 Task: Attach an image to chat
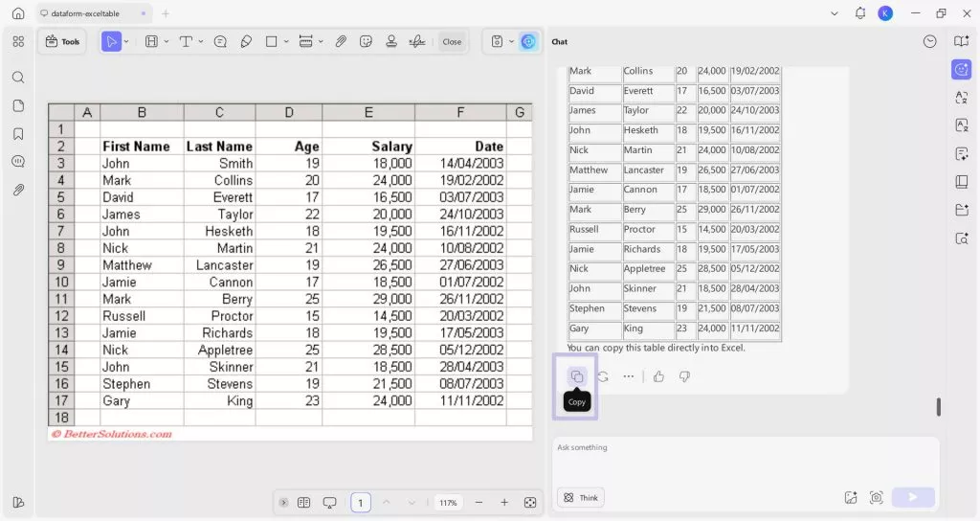[x=851, y=497]
